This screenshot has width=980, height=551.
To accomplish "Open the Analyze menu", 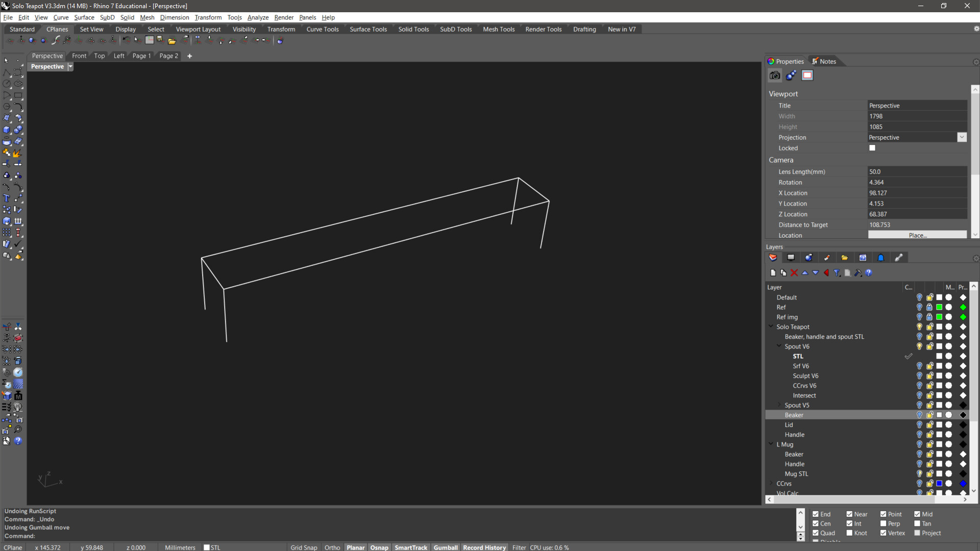I will click(x=258, y=17).
